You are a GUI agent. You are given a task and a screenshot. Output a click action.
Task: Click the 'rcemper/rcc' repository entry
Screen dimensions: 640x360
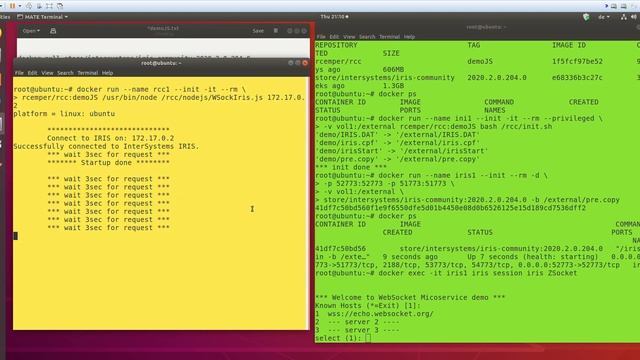click(x=338, y=61)
